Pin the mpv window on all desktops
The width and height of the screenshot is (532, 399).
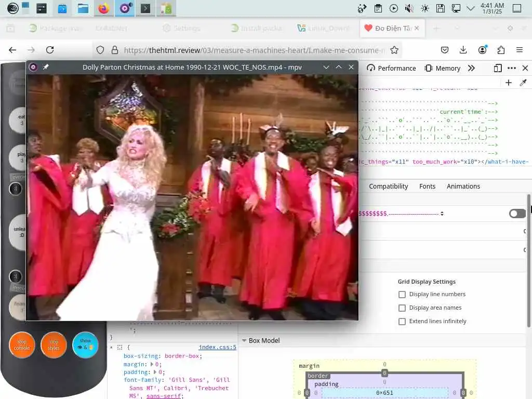[46, 67]
